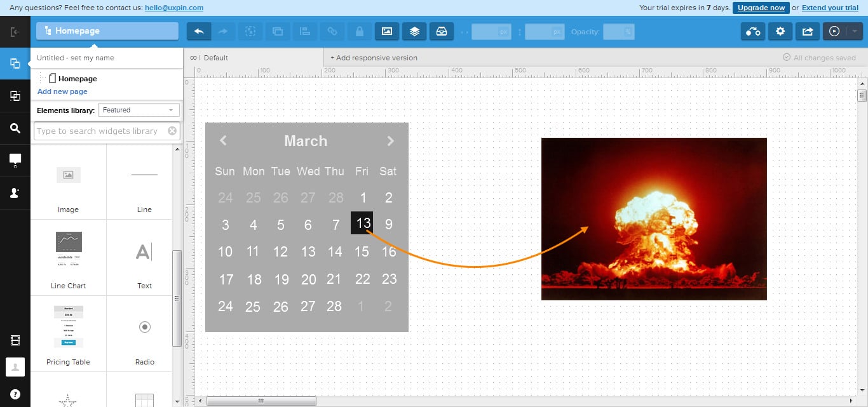Click the Upgrade now button

point(761,8)
